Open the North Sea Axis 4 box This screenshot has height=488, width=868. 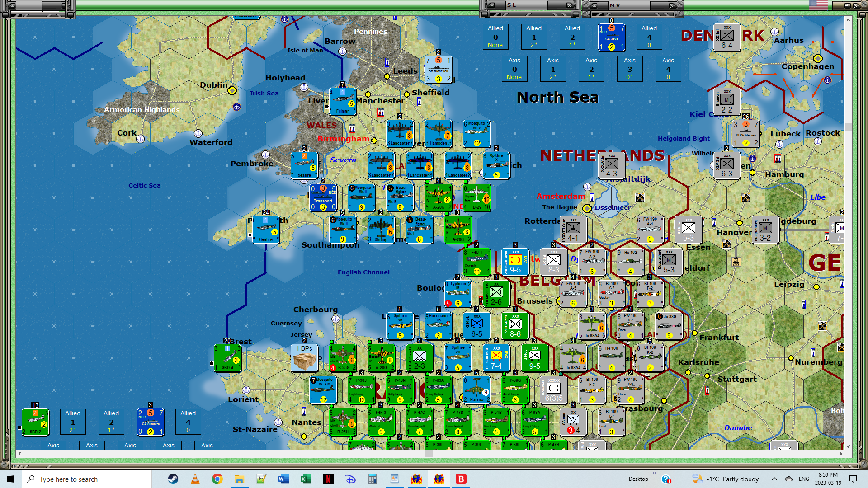668,69
